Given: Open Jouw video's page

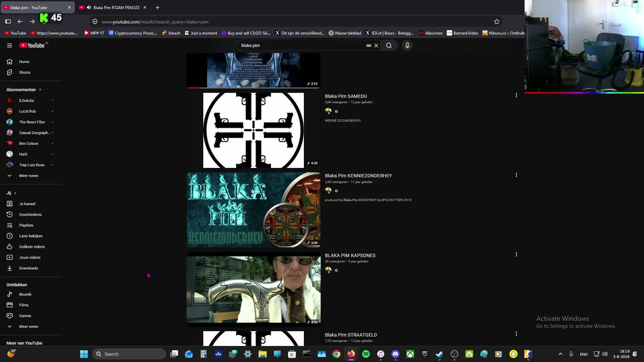Looking at the screenshot, I should click(x=31, y=257).
